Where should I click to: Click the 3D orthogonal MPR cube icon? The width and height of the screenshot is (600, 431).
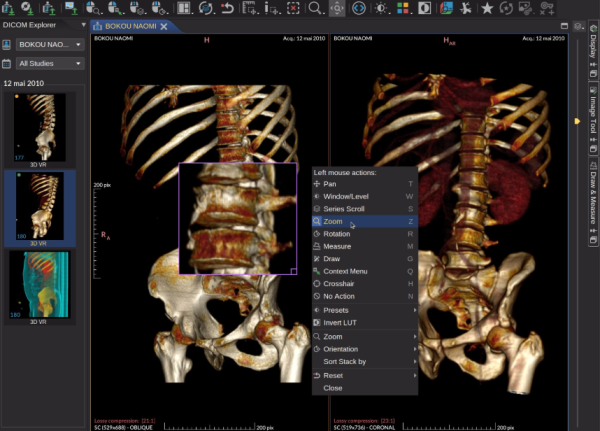pyautogui.click(x=446, y=8)
